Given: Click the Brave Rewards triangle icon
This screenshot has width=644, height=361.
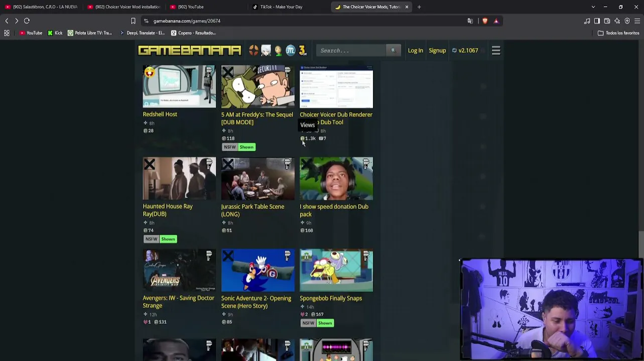Looking at the screenshot, I should tap(496, 21).
